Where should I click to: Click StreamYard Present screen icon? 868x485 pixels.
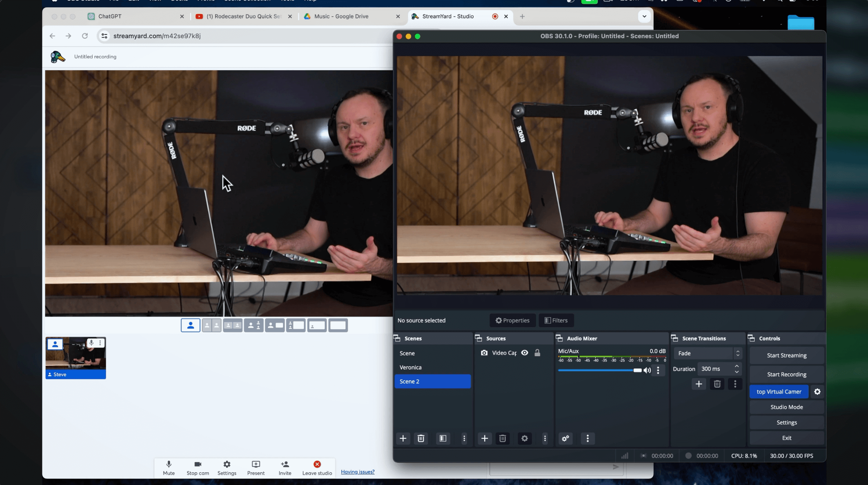256,464
